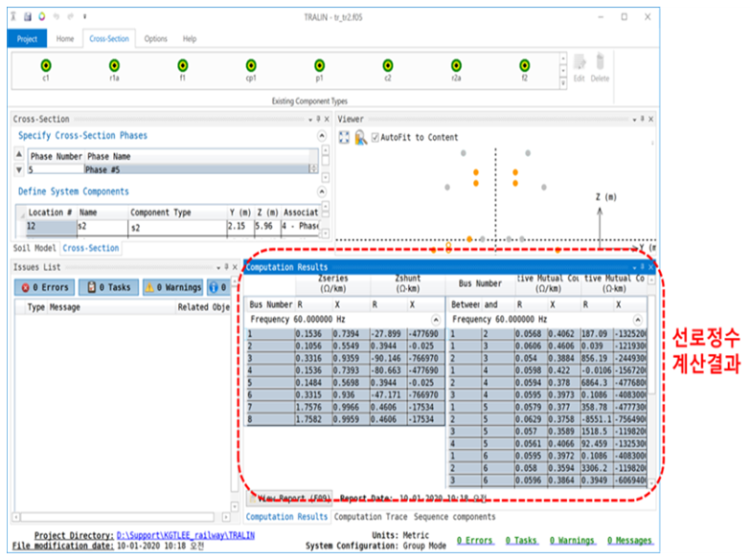Image resolution: width=750 pixels, height=560 pixels.
Task: Toggle the info messages filter button
Action: point(218,287)
